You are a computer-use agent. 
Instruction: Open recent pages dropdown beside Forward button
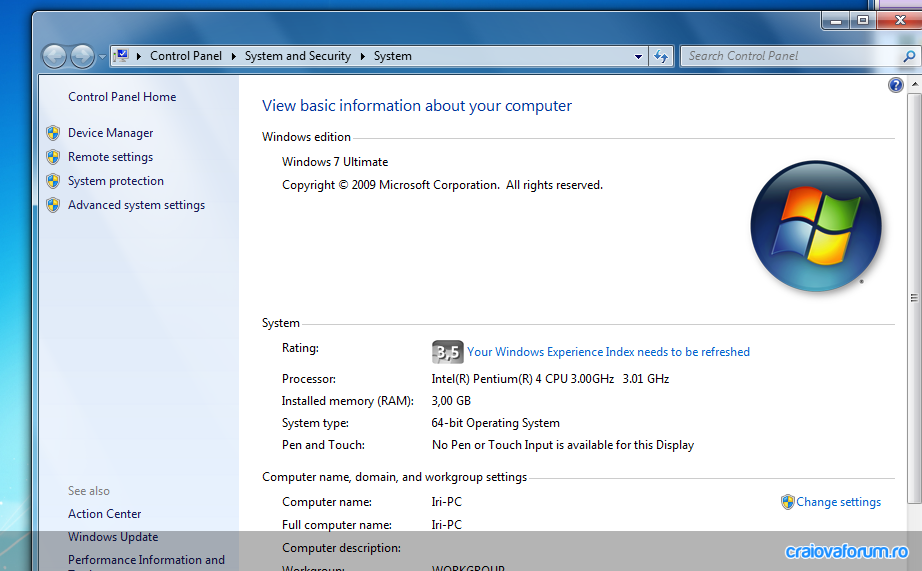(102, 57)
